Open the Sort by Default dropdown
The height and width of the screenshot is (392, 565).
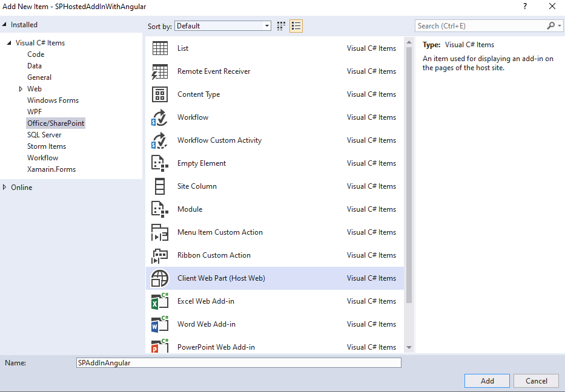pyautogui.click(x=223, y=26)
